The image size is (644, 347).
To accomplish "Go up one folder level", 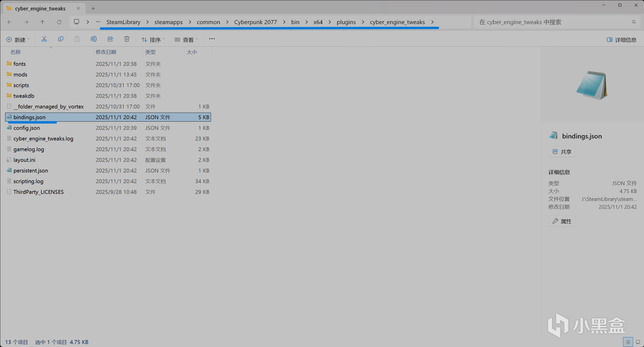I will tap(43, 22).
